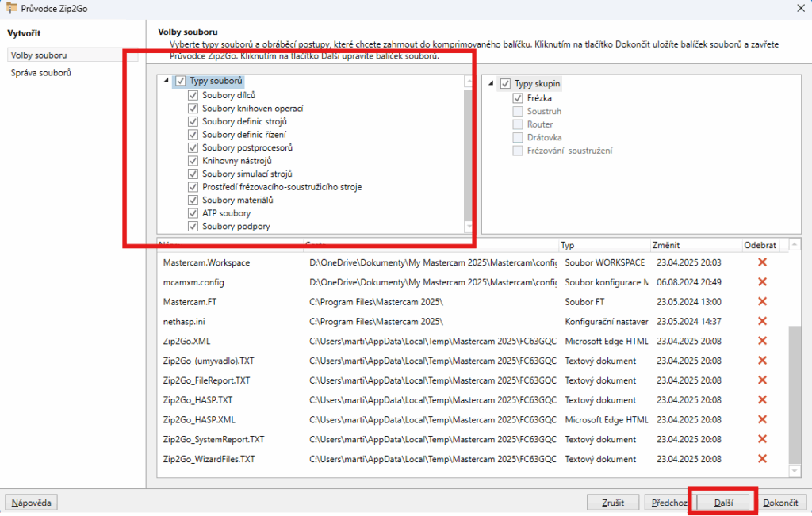Viewport: 812px width, 516px height.
Task: Toggle the ATP soubory checkbox
Action: 193,213
